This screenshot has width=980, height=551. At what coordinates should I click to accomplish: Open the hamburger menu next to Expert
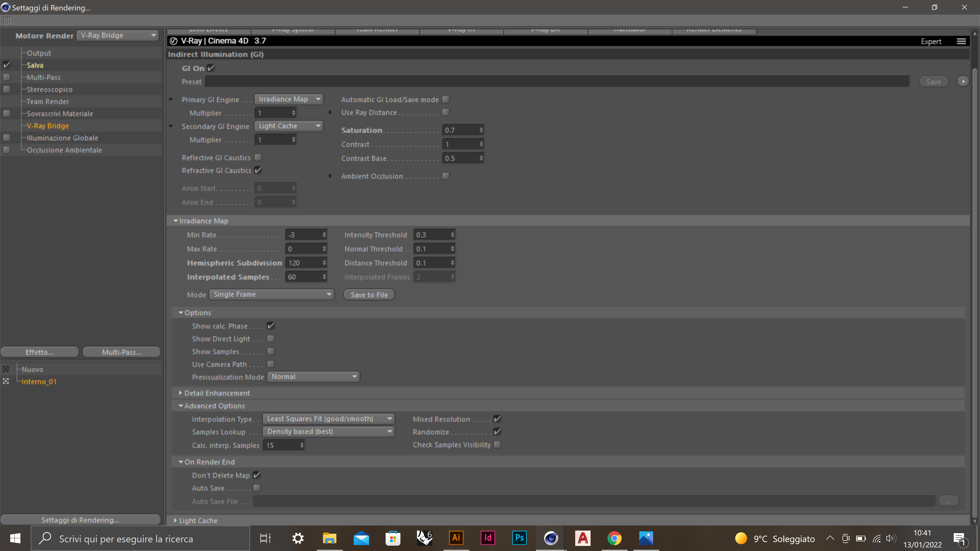961,41
